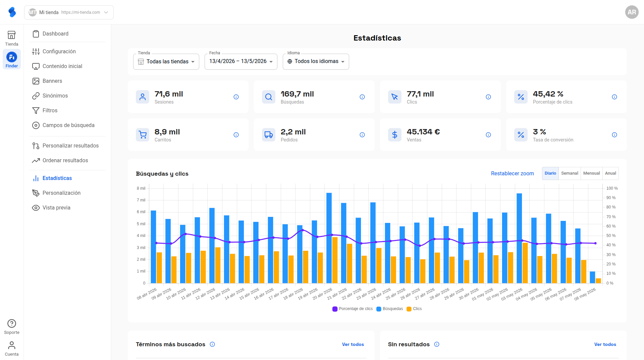The image size is (644, 360).
Task: Click the tallest blue bar for 20 abr 2026
Action: point(329,238)
